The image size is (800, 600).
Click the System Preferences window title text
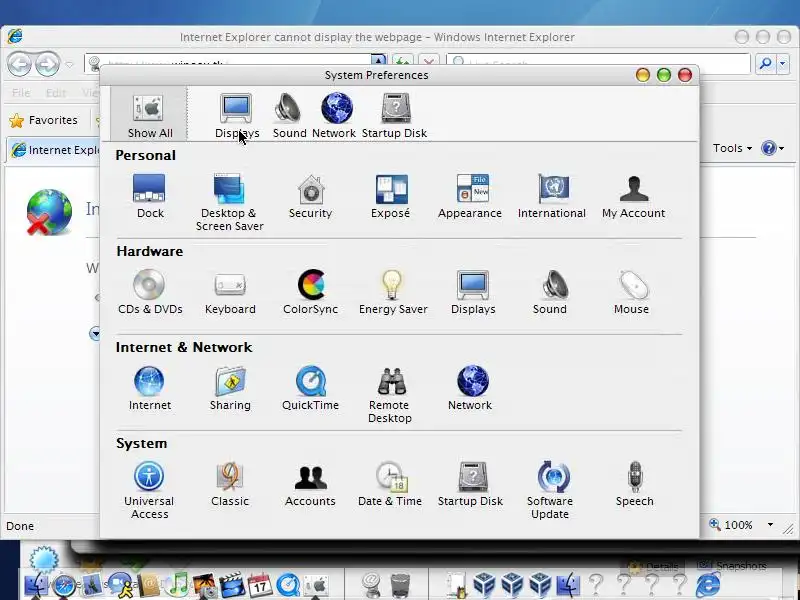[377, 75]
